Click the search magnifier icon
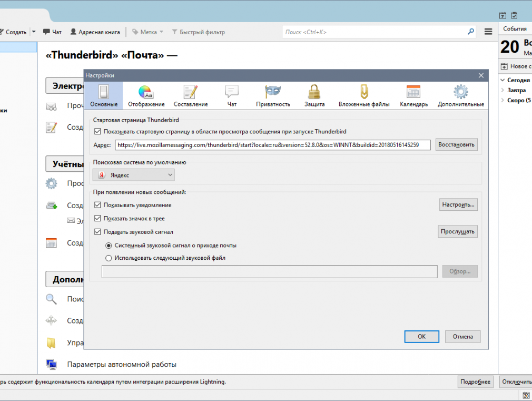This screenshot has height=401, width=532. click(471, 32)
